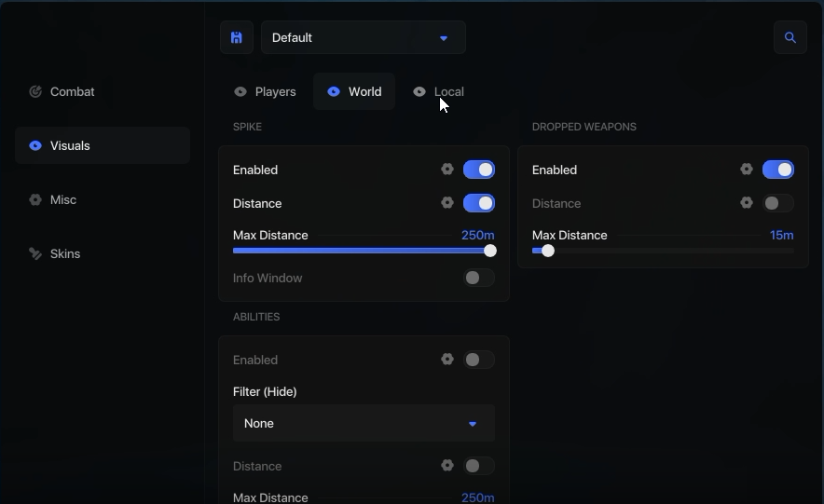Viewport: 824px width, 504px height.
Task: Go to the Combat section
Action: point(103,91)
